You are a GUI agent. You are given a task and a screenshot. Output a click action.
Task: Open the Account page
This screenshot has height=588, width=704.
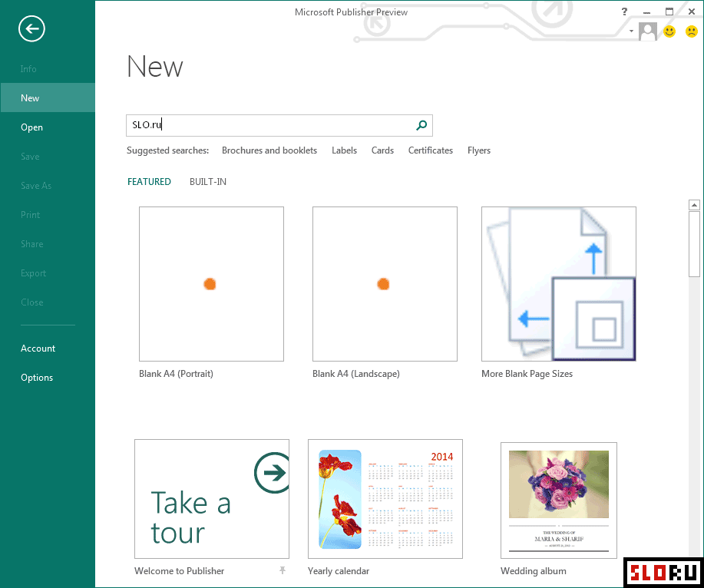tap(38, 349)
